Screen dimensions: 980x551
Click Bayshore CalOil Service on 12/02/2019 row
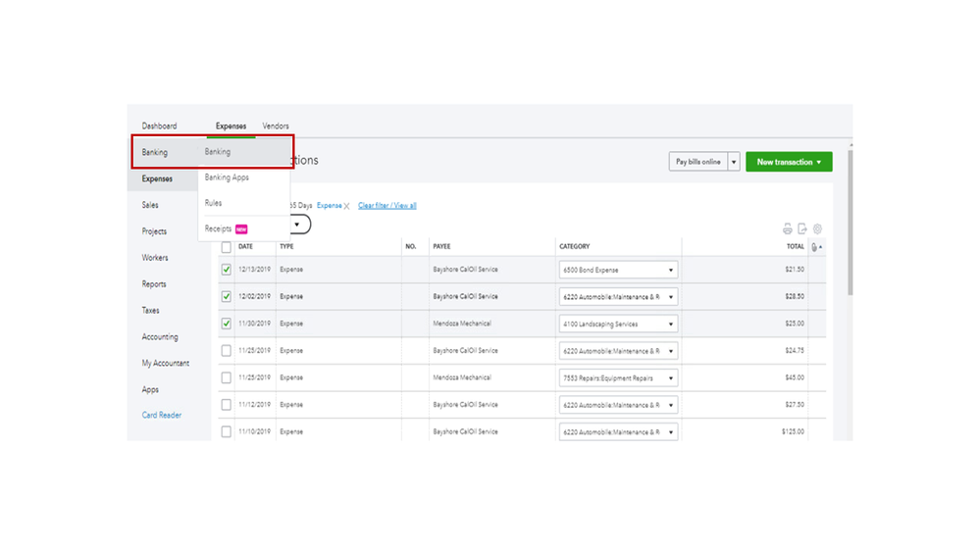pyautogui.click(x=466, y=297)
